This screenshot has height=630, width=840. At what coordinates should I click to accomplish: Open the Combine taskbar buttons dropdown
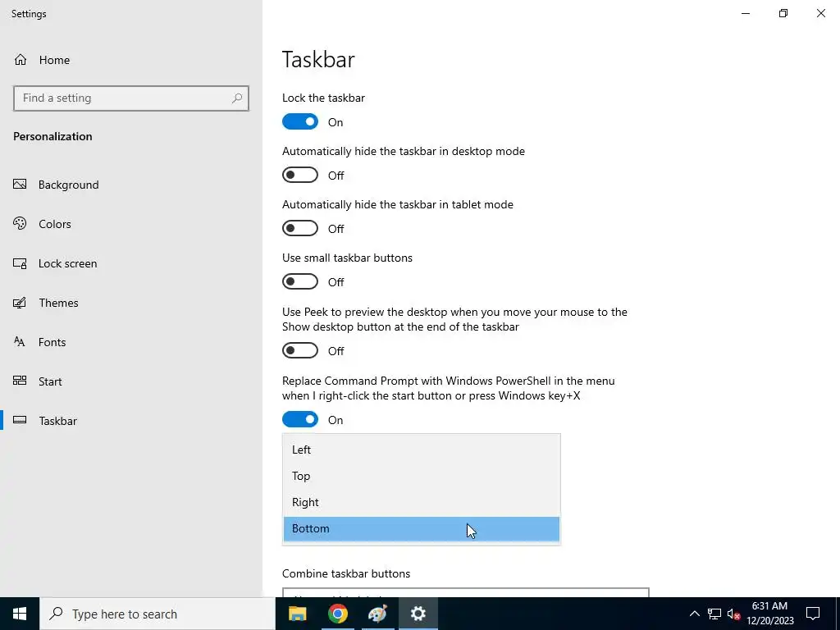point(466,592)
